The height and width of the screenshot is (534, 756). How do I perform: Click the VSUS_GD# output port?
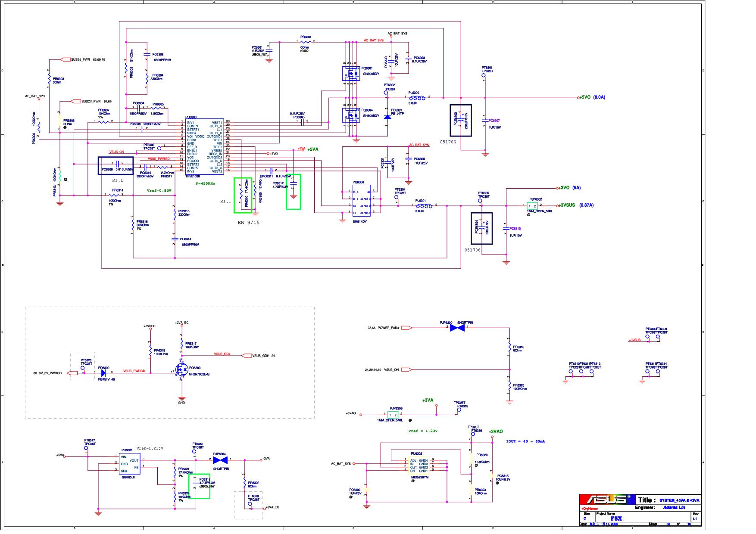point(247,356)
